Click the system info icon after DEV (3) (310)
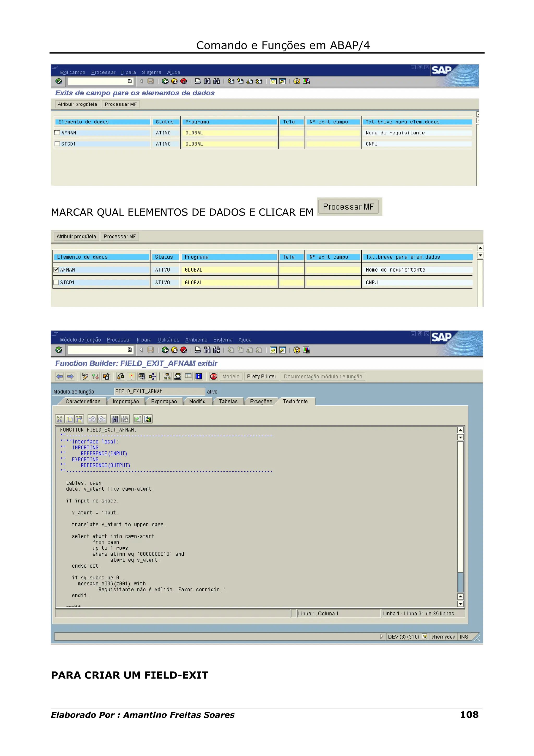The width and height of the screenshot is (534, 756). pyautogui.click(x=424, y=637)
